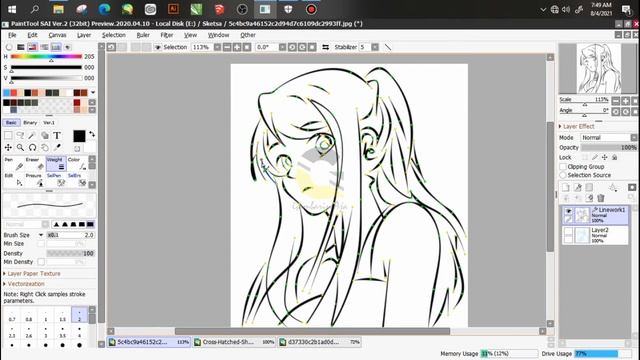The width and height of the screenshot is (640, 360).
Task: Choose the Edit linework tool
Action: tap(13, 180)
